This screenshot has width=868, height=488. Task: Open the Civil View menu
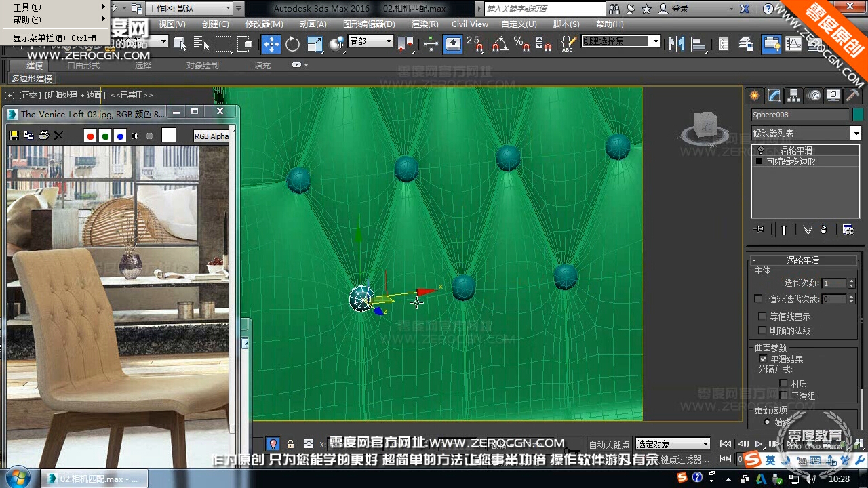pyautogui.click(x=470, y=24)
